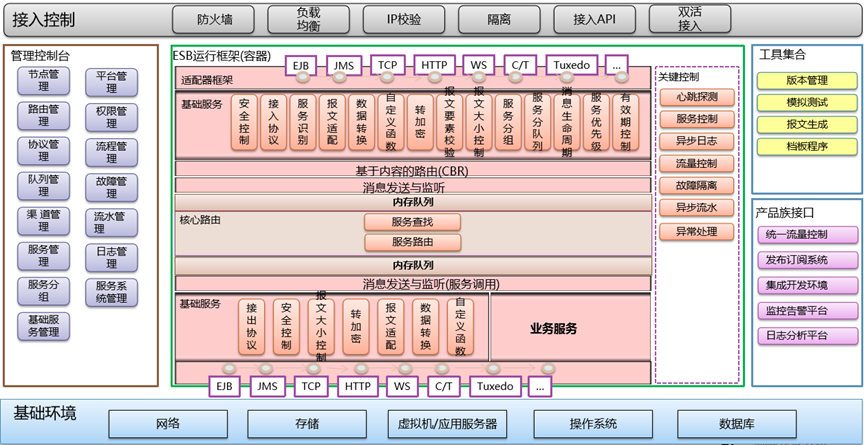The width and height of the screenshot is (864, 445).
Task: Click the ESB运行框架(容器) title
Action: pos(222,55)
